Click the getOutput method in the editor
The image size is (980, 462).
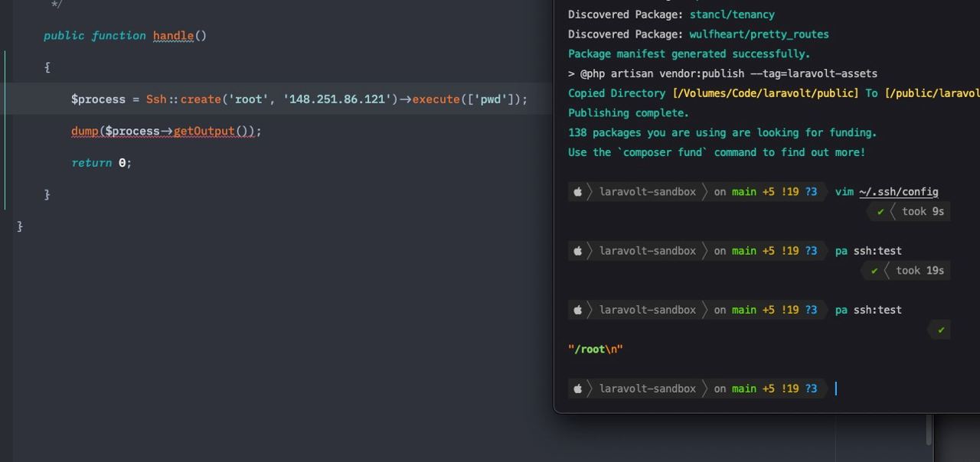point(204,132)
